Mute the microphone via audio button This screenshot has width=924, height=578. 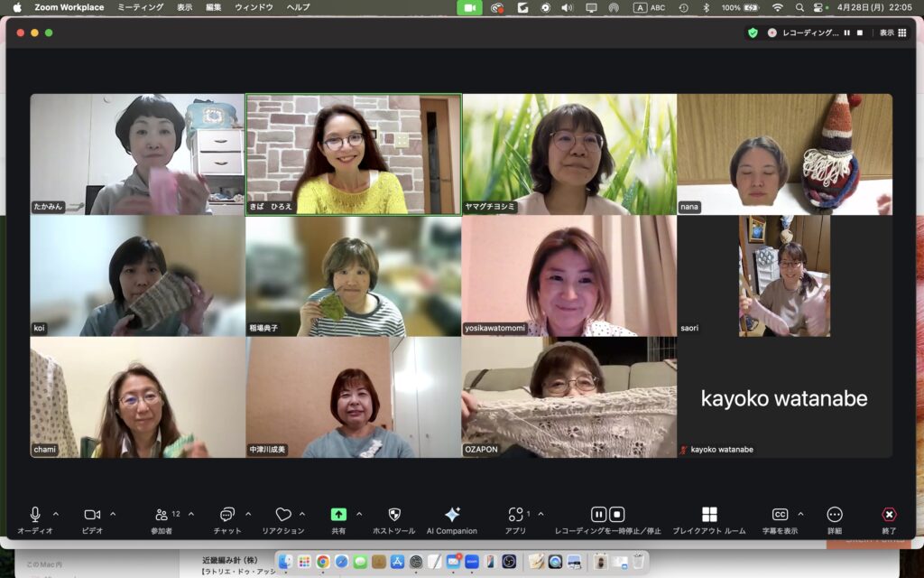pos(35,515)
